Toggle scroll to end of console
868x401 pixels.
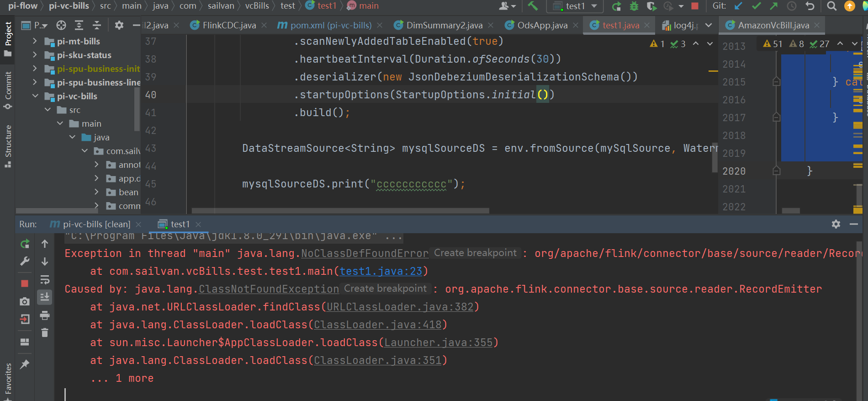tap(45, 297)
